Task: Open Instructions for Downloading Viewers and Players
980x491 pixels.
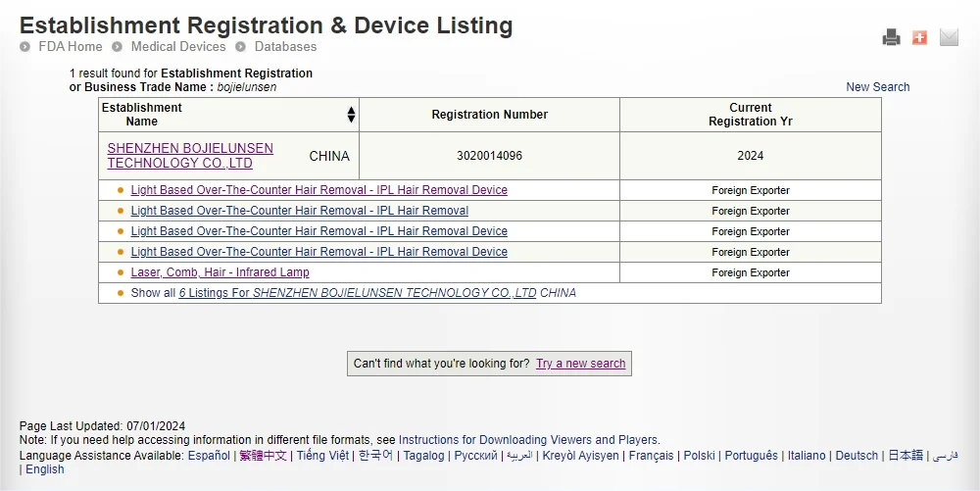Action: tap(528, 440)
